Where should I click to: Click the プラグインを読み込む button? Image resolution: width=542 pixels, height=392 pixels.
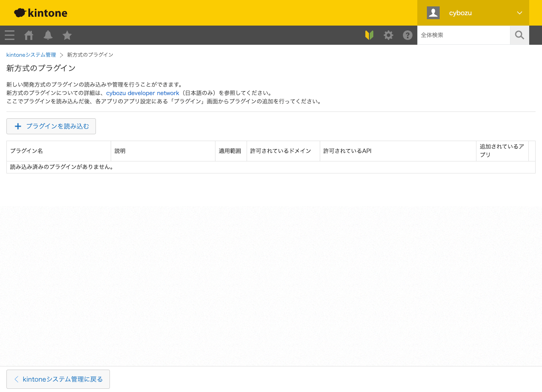pos(51,126)
